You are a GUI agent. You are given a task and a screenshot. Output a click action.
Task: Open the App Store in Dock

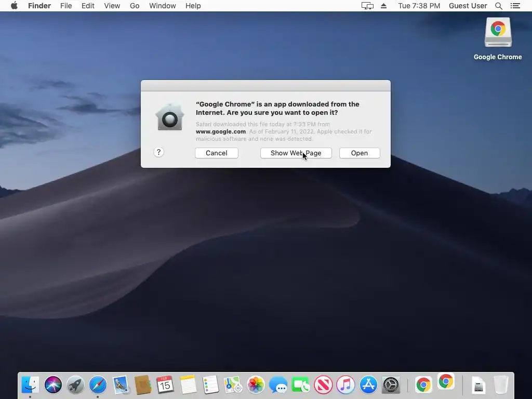click(x=368, y=385)
